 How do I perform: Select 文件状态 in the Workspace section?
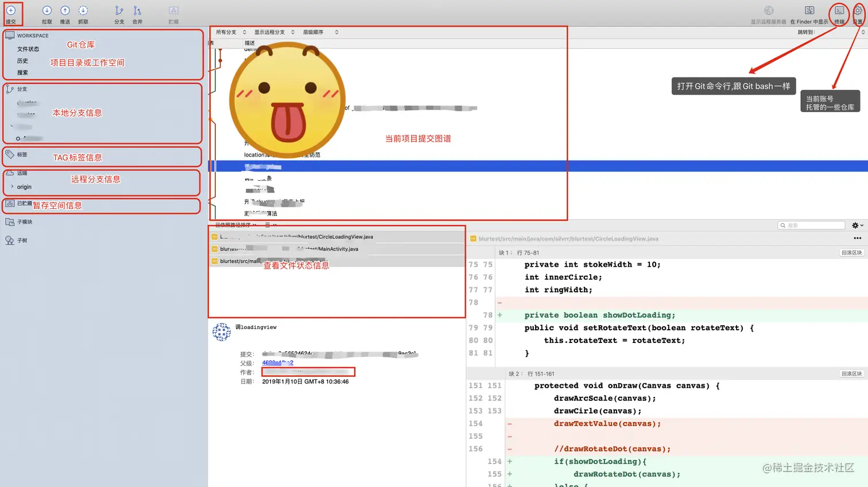coord(28,49)
